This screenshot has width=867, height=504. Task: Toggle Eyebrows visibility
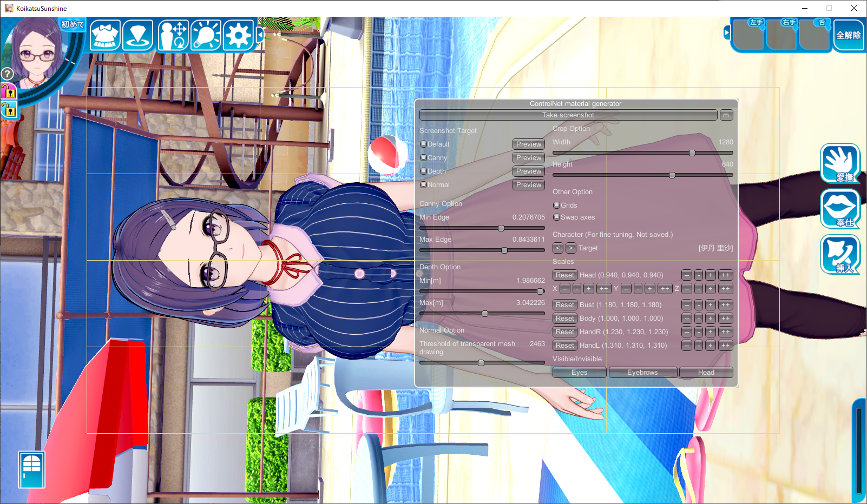click(643, 373)
